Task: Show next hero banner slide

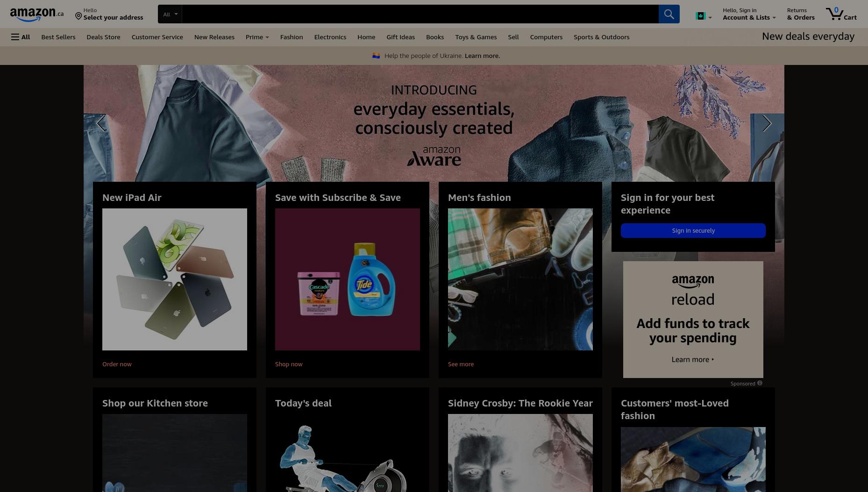Action: [x=767, y=123]
